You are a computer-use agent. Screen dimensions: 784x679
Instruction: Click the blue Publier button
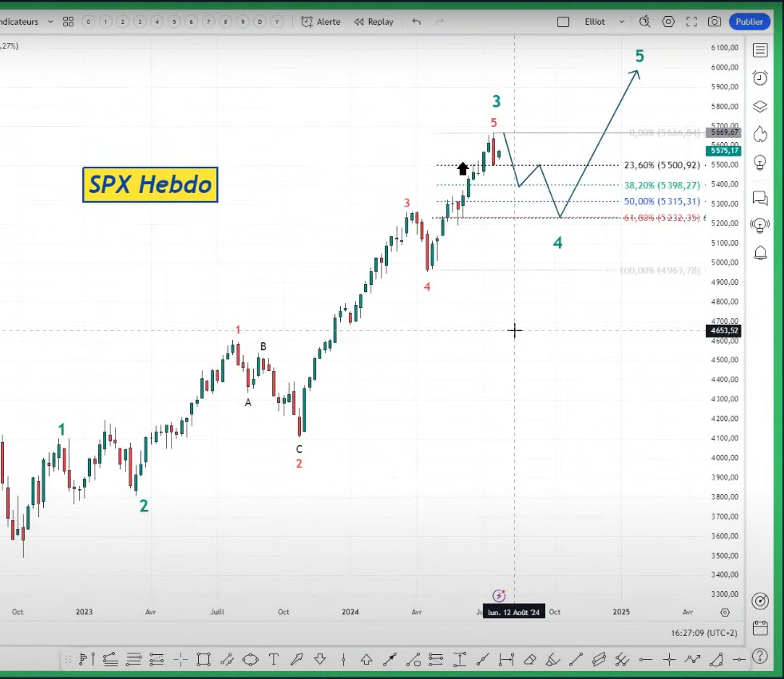(x=749, y=22)
